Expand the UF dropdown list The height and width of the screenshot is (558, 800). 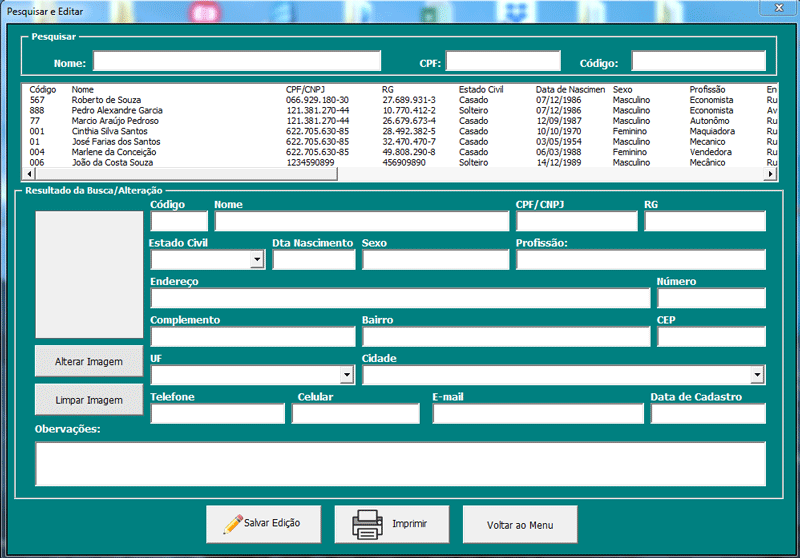click(x=347, y=375)
